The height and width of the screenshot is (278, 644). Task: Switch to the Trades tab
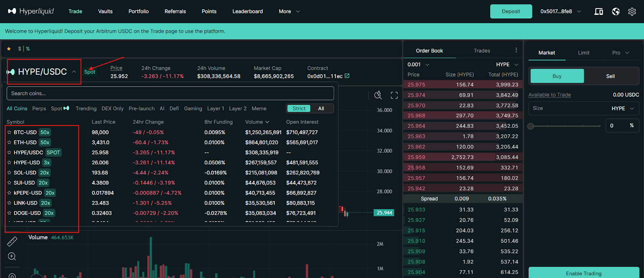coord(482,51)
